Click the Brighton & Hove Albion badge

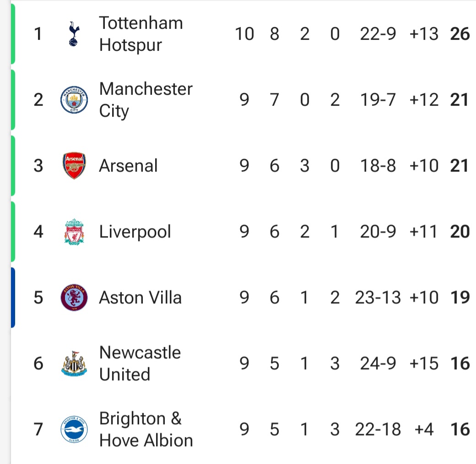(x=74, y=429)
